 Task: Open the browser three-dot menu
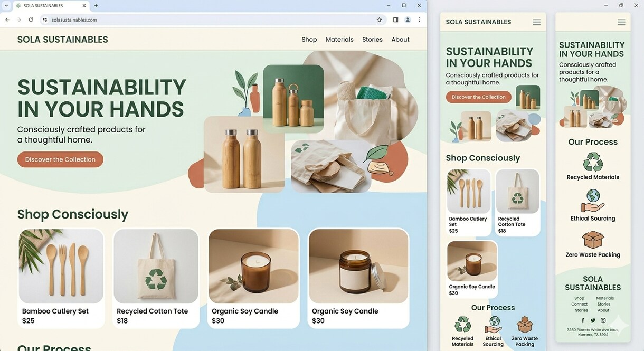[420, 20]
